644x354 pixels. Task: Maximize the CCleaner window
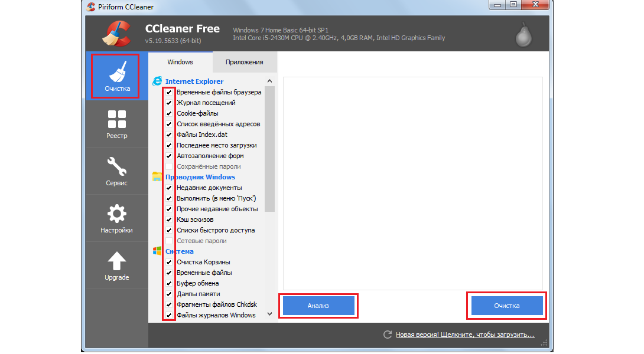(x=513, y=5)
